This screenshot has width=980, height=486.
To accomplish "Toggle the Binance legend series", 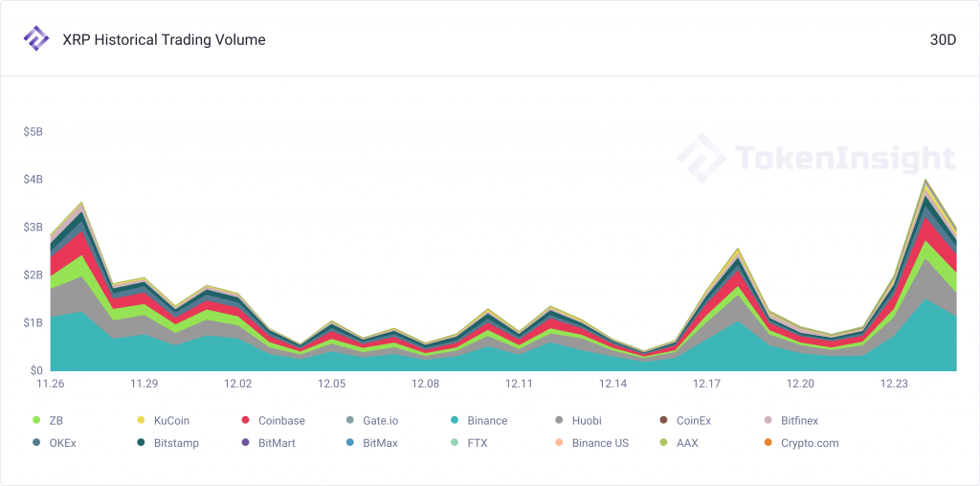I will [x=479, y=420].
